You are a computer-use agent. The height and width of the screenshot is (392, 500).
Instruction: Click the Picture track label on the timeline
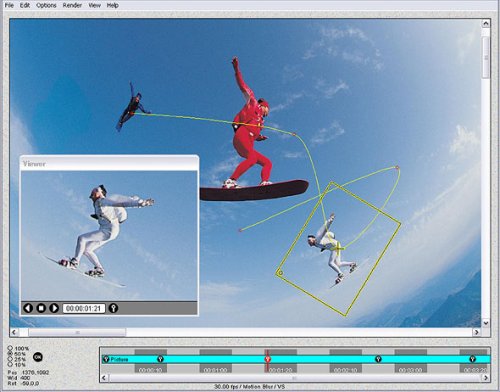coord(119,359)
